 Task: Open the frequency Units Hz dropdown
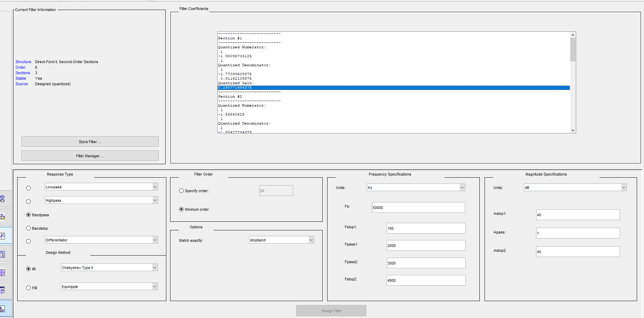462,188
